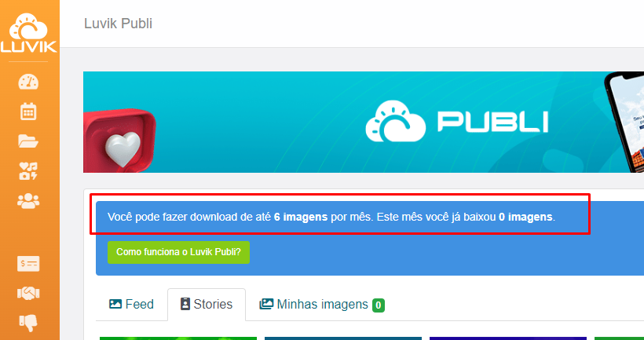This screenshot has height=340, width=644.
Task: Click the Publi banner image
Action: [364, 122]
